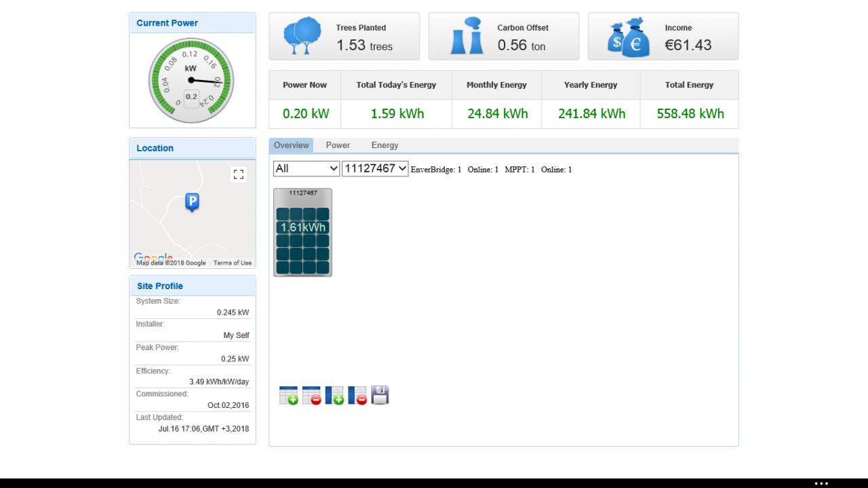The image size is (868, 488).
Task: Click the Carbon Offset cooling tower icon
Action: point(467,36)
